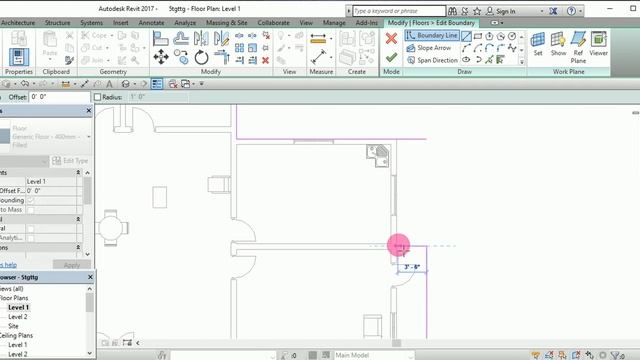The image size is (640, 360).
Task: Click the favorites star icon
Action: coord(476,11)
